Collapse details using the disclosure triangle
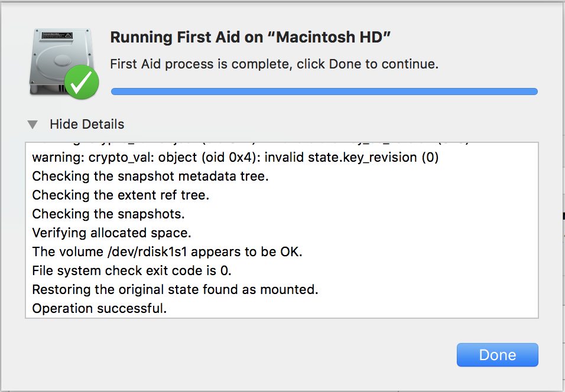565x392 pixels. pos(33,125)
